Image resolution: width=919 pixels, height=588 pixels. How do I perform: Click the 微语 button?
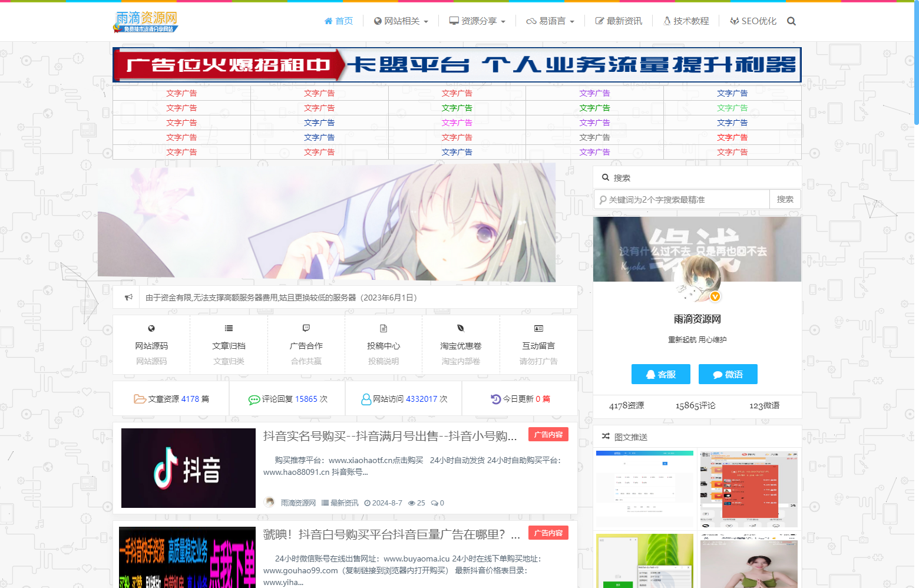tap(728, 374)
